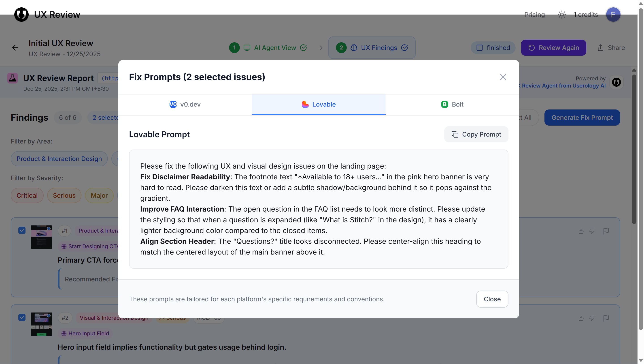This screenshot has width=644, height=364.
Task: Filter findings by Critical severity
Action: [27, 195]
